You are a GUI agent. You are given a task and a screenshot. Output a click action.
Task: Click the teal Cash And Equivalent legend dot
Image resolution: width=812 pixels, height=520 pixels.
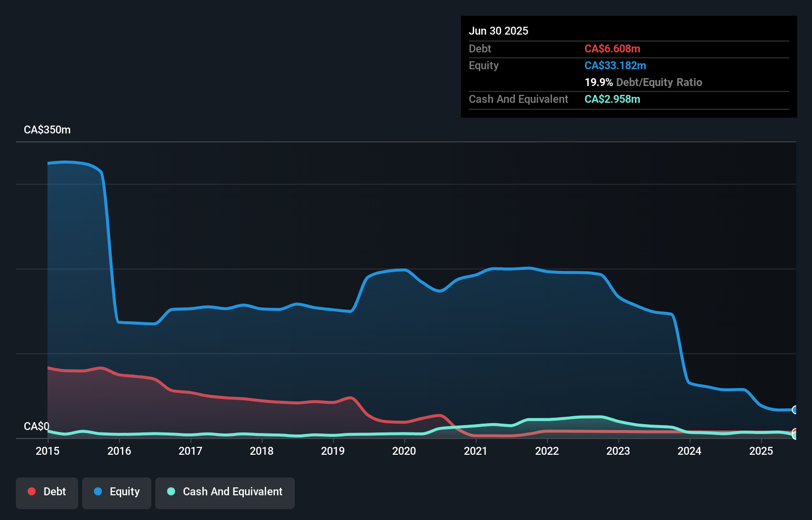coord(171,491)
